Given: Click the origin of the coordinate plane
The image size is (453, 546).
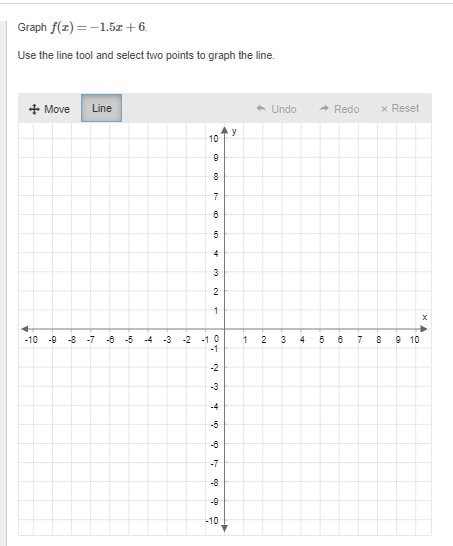Looking at the screenshot, I should tap(225, 329).
